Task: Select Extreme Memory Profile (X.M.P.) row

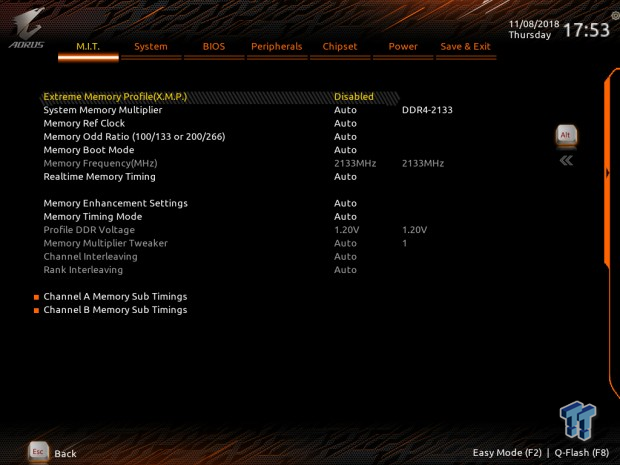Action: 221,97
